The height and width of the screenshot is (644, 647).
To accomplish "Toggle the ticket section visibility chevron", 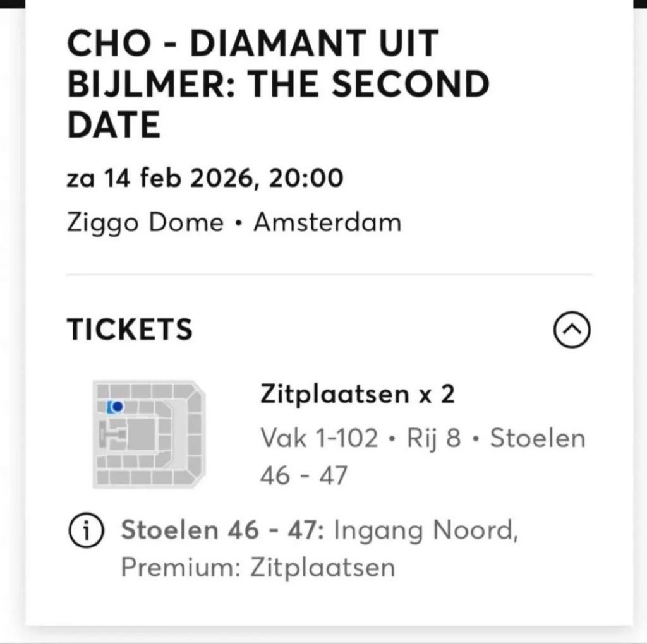I will tap(572, 330).
